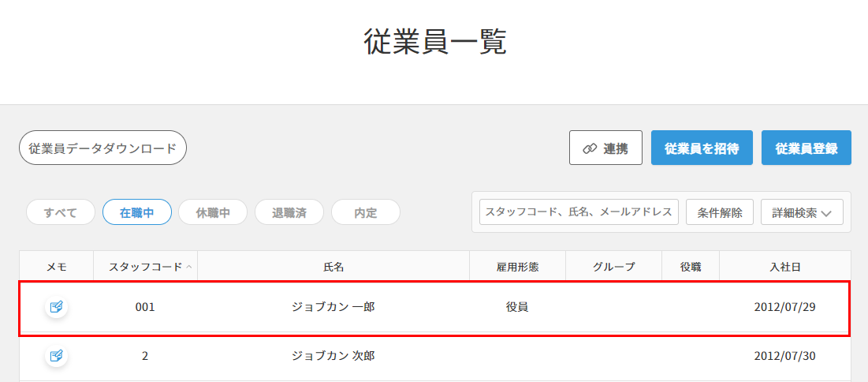The width and height of the screenshot is (868, 382).
Task: Focus the staff code and name search field
Action: click(579, 212)
